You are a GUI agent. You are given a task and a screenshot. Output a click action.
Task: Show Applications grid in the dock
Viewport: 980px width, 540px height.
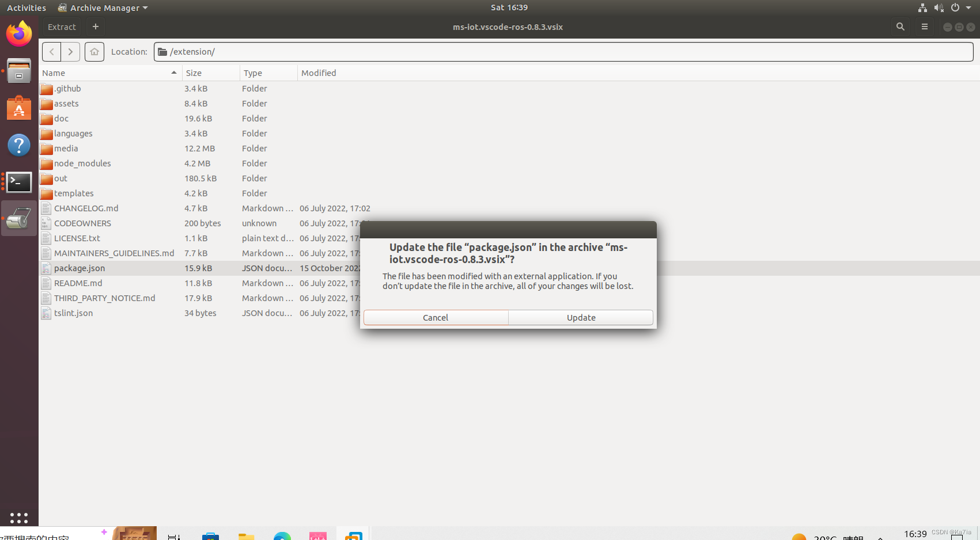pyautogui.click(x=19, y=518)
